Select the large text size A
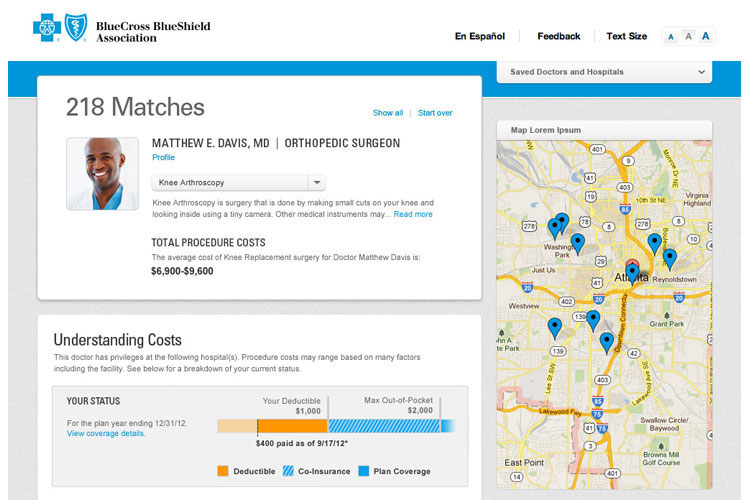750x500 pixels. (706, 36)
